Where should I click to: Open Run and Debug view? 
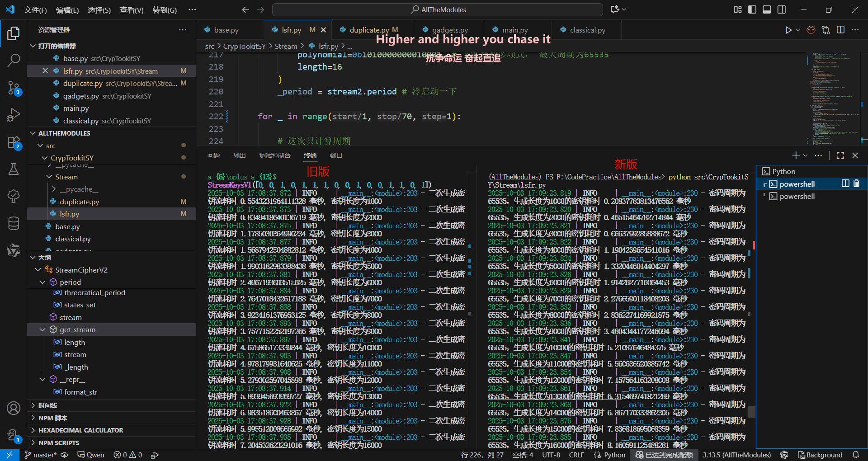[14, 115]
